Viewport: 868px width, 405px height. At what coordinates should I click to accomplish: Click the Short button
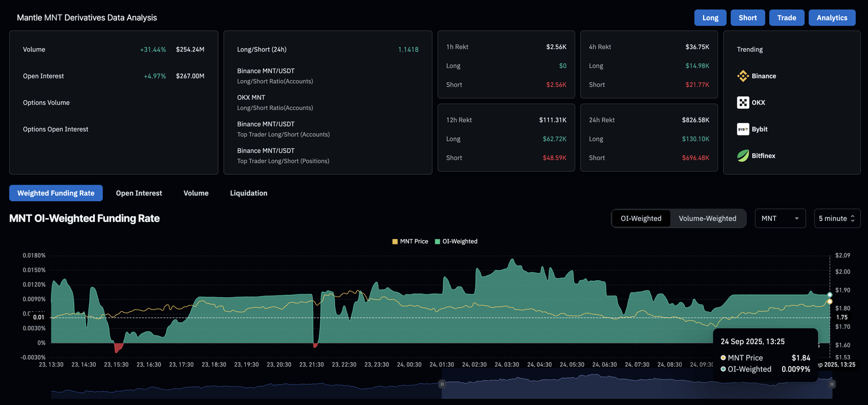(x=748, y=18)
